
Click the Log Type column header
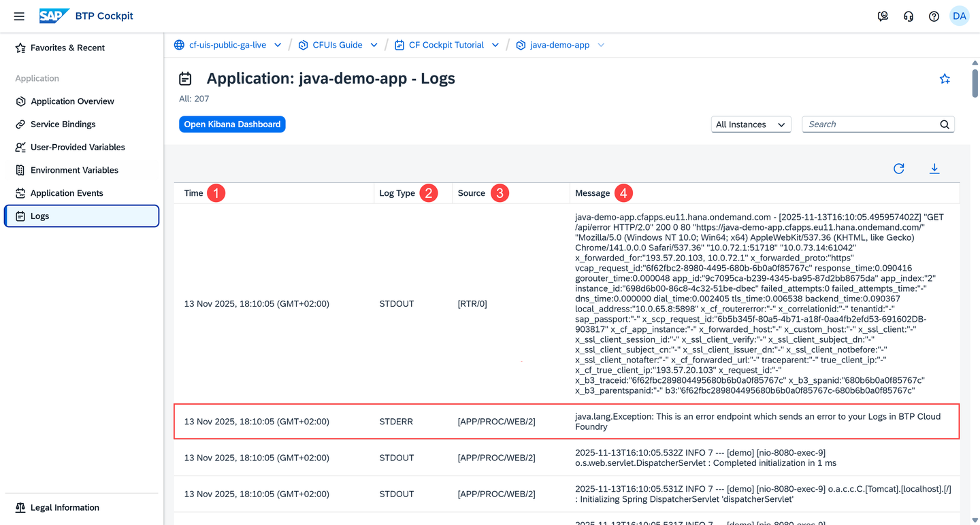pos(397,193)
